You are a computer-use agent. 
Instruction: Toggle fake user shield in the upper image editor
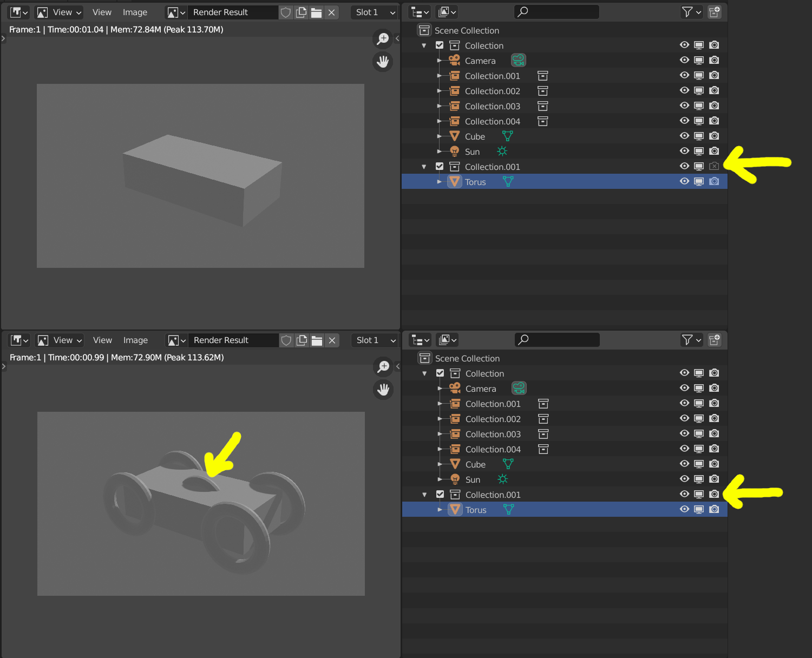click(286, 12)
